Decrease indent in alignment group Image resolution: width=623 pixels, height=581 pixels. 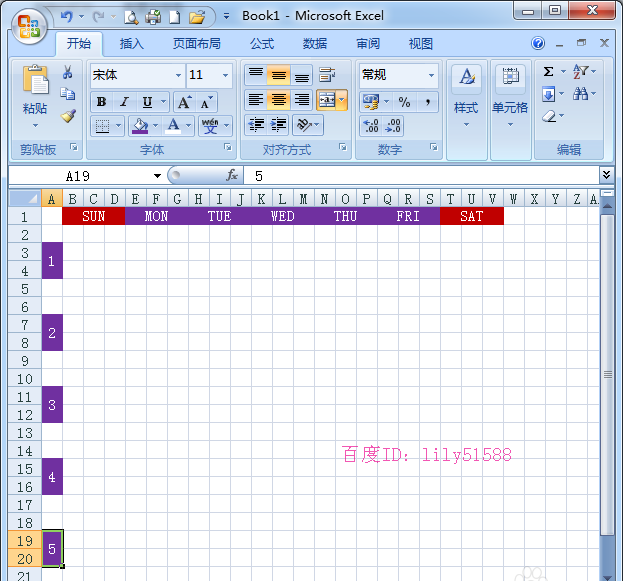point(256,125)
